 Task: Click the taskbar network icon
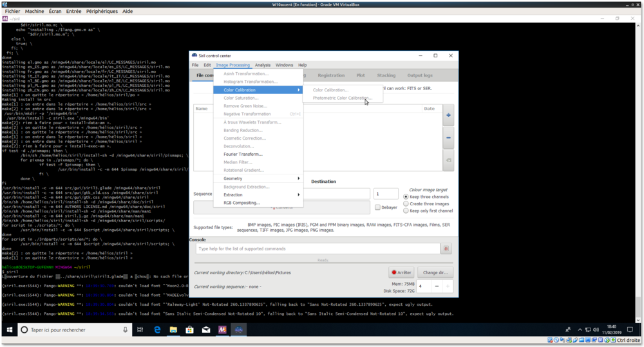[x=588, y=330]
